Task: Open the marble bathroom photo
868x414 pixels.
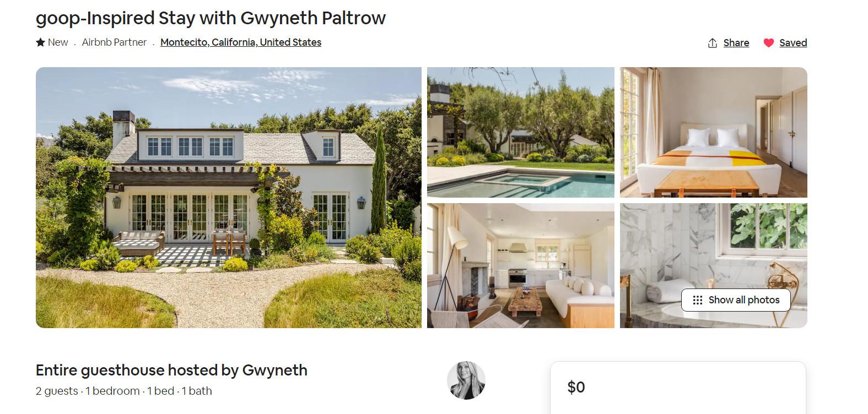Action: coord(714,248)
